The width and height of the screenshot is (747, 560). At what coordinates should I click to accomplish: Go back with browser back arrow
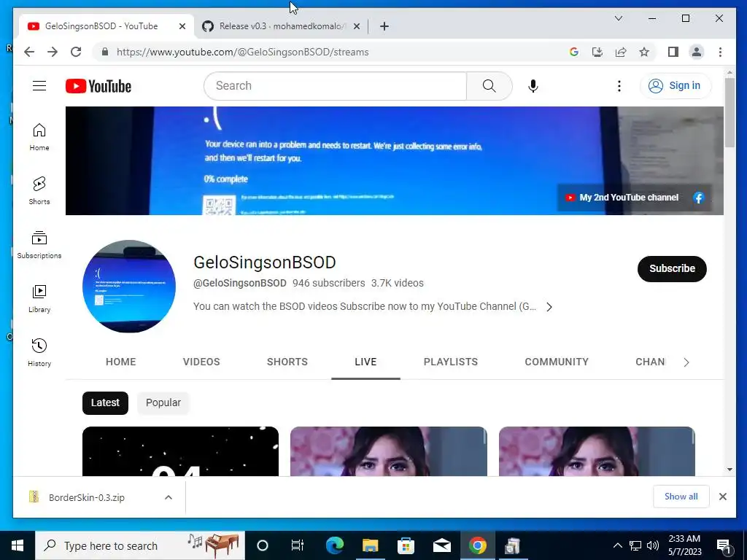[x=29, y=52]
